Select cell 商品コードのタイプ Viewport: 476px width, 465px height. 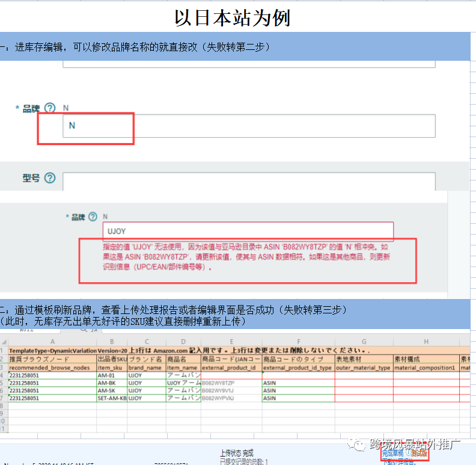coord(299,359)
